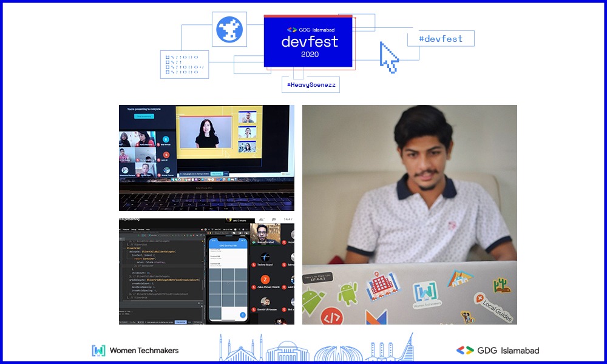The width and height of the screenshot is (607, 364).
Task: Click the red code brackets sticker
Action: point(331,316)
